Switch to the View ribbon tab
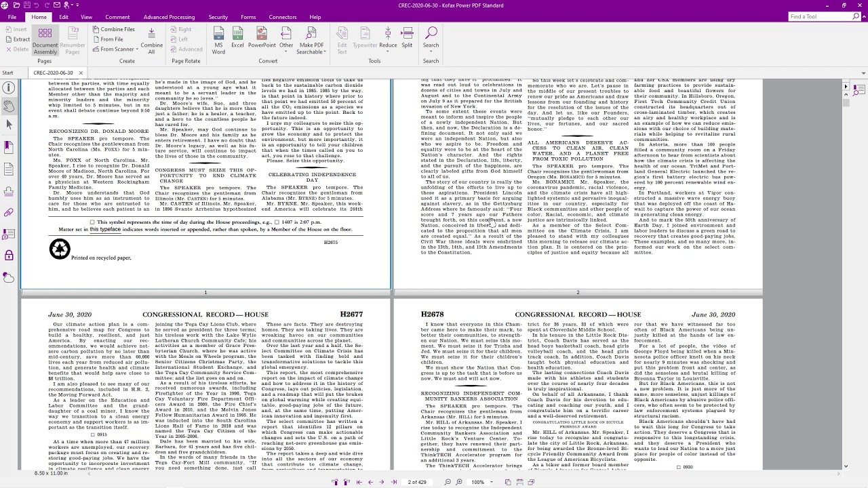The width and height of the screenshot is (868, 488). coord(87,17)
